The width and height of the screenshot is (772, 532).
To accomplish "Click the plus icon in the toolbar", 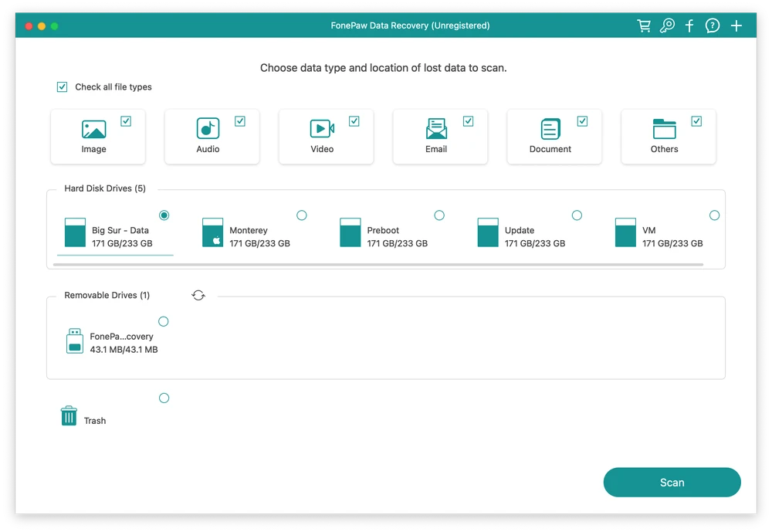I will 736,25.
